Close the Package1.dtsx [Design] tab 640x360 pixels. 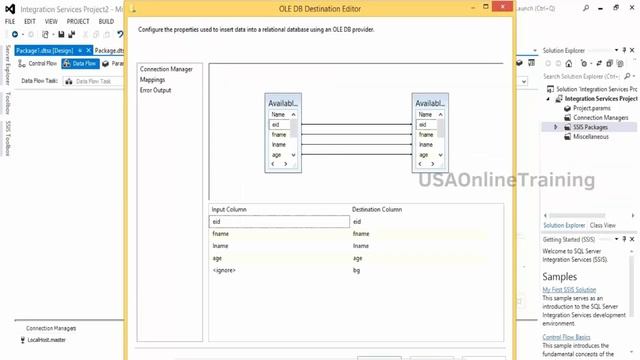[x=89, y=50]
